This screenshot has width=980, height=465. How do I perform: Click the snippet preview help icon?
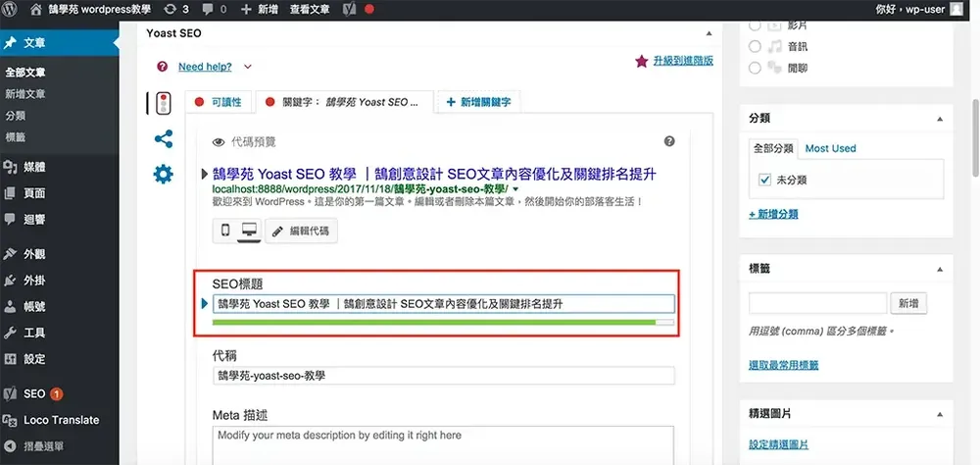click(669, 141)
